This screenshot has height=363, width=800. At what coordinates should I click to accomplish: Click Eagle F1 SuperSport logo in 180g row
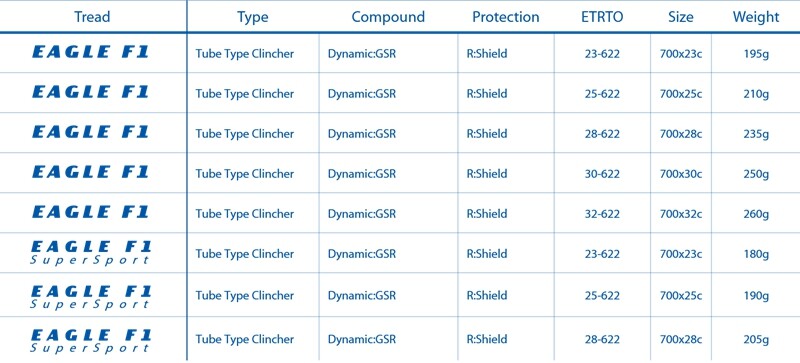coord(91,253)
